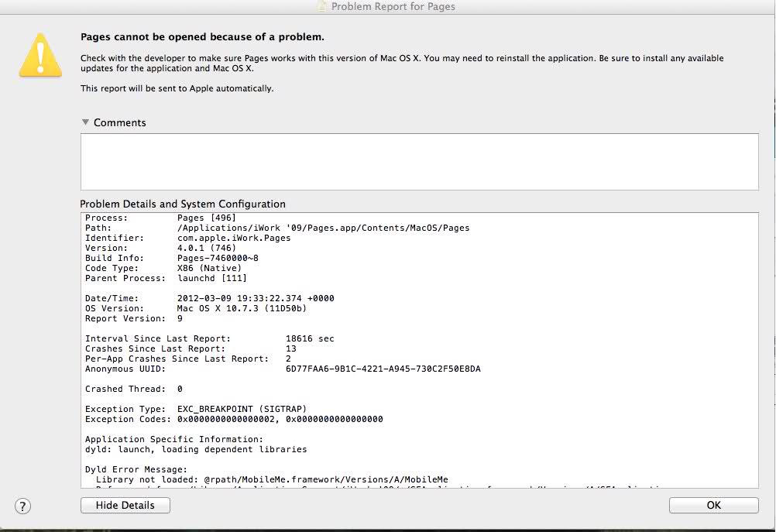
Task: Click Build Info 'Pages-7460000~8'
Action: 218,258
